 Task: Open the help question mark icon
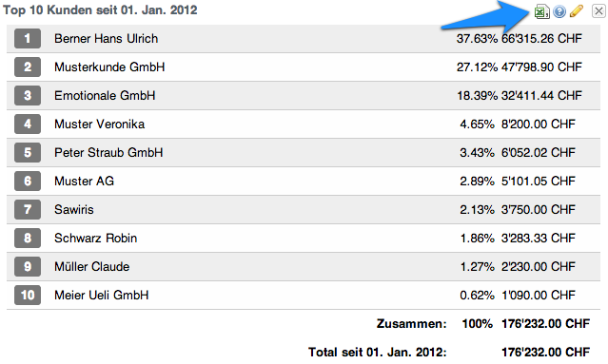pos(559,11)
